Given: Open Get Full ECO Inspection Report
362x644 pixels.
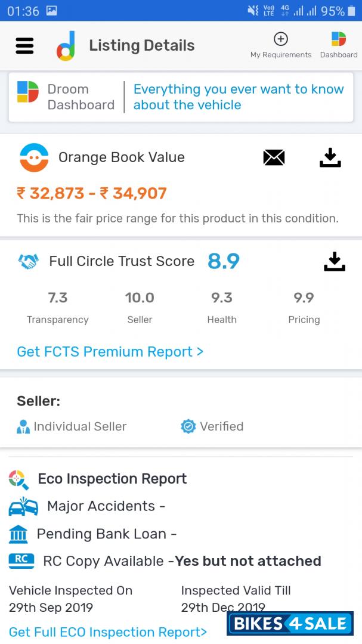Looking at the screenshot, I should pos(108,632).
